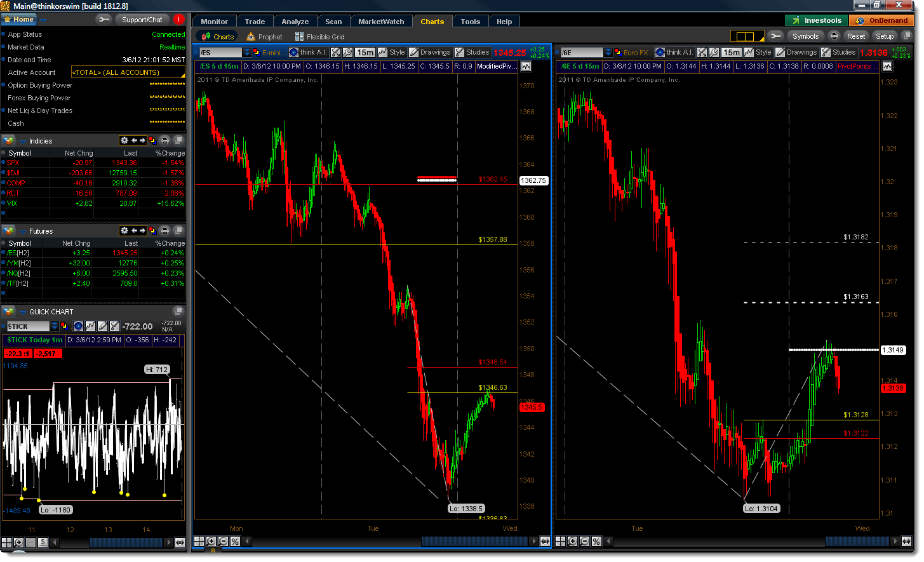Switch to the Scan tab
The height and width of the screenshot is (562, 924).
point(333,22)
